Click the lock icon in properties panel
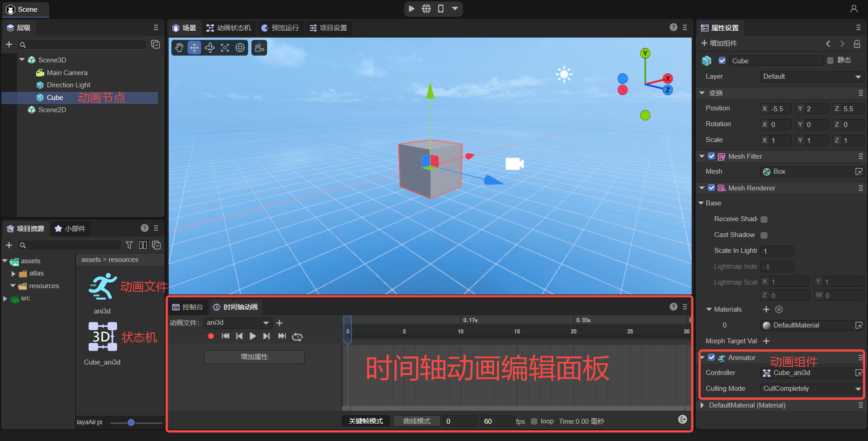 [x=857, y=44]
